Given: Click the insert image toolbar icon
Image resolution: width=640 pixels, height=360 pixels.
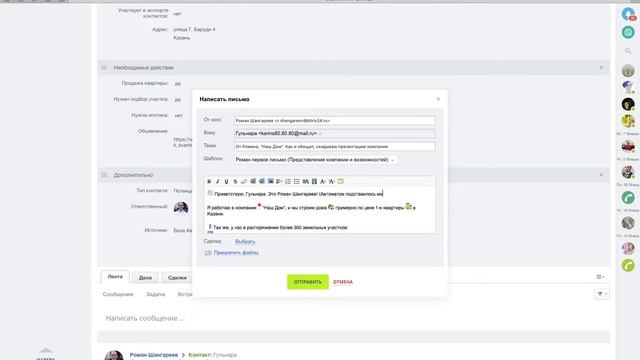Looking at the screenshot, I should point(270,181).
